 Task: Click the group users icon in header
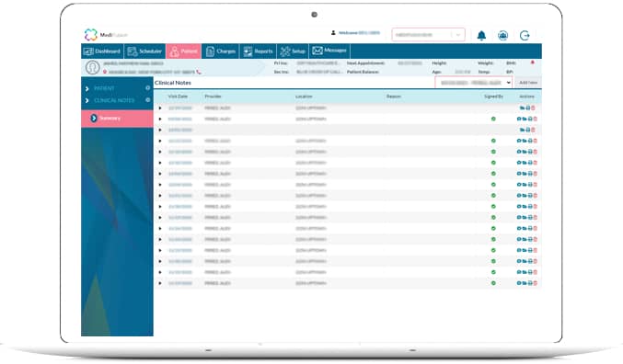point(503,35)
